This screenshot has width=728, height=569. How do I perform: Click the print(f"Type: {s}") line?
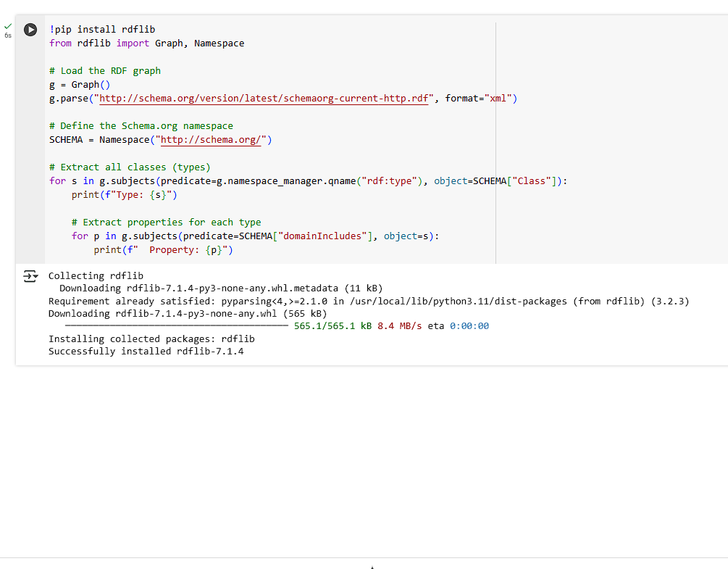tap(125, 195)
